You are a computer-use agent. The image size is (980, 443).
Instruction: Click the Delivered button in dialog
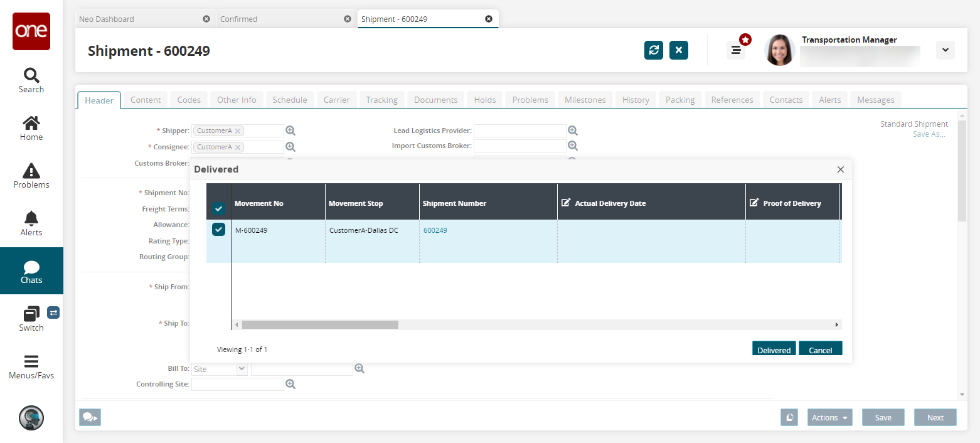774,350
